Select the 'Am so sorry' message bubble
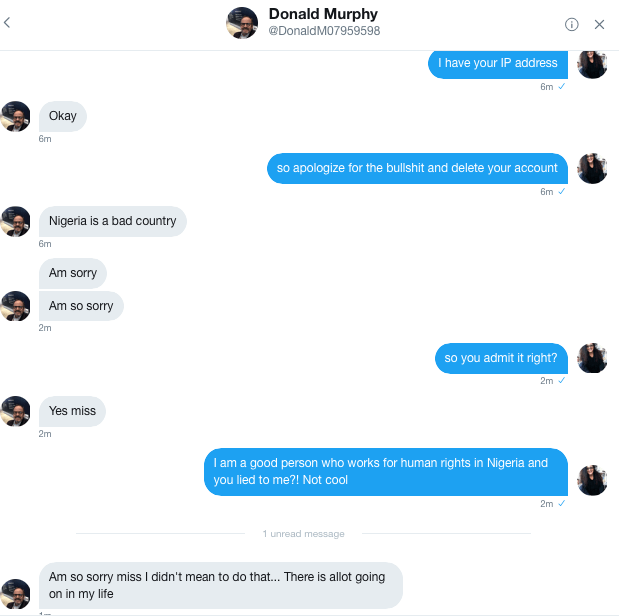This screenshot has height=616, width=619. tap(81, 305)
